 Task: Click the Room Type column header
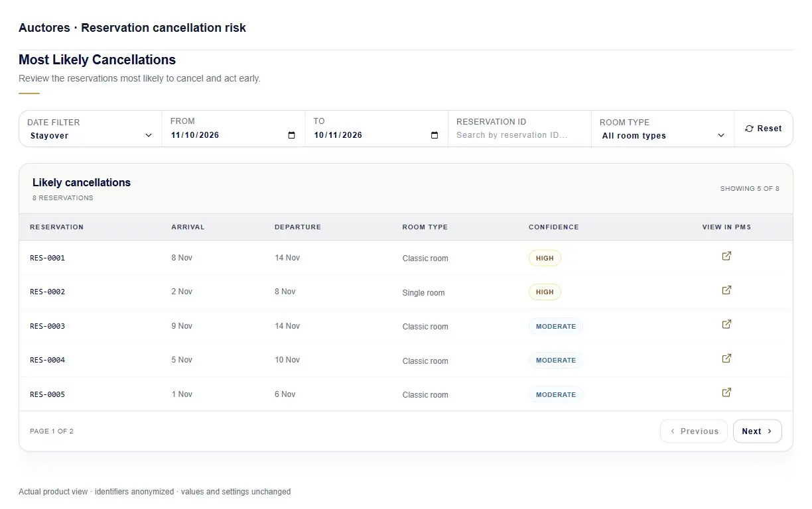pyautogui.click(x=425, y=227)
